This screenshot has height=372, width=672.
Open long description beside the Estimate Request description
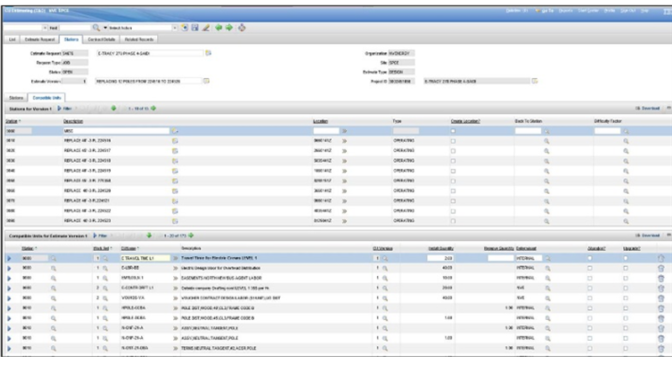(x=208, y=53)
